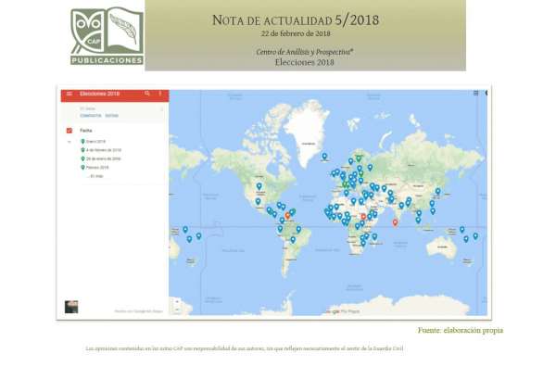Viewport: 556px width, 392px height.
Task: Click the search magnifier icon
Action: pos(147,94)
